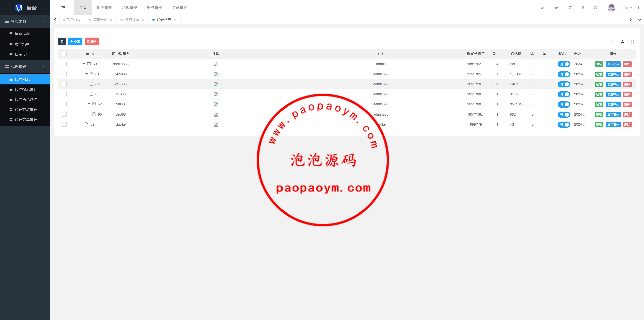
Task: Open 代理报表统计 in sidebar
Action: [x=25, y=89]
